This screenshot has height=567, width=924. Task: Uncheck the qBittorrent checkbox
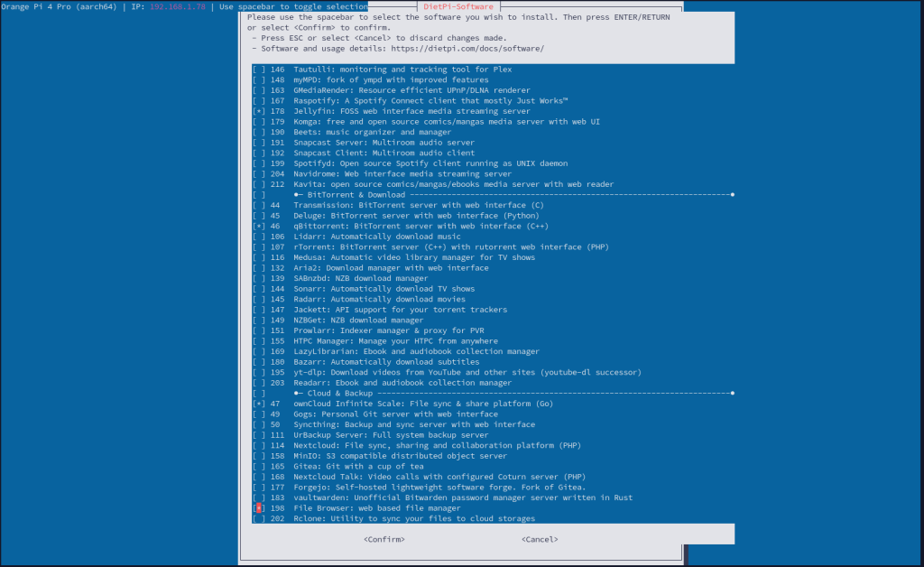coord(259,227)
